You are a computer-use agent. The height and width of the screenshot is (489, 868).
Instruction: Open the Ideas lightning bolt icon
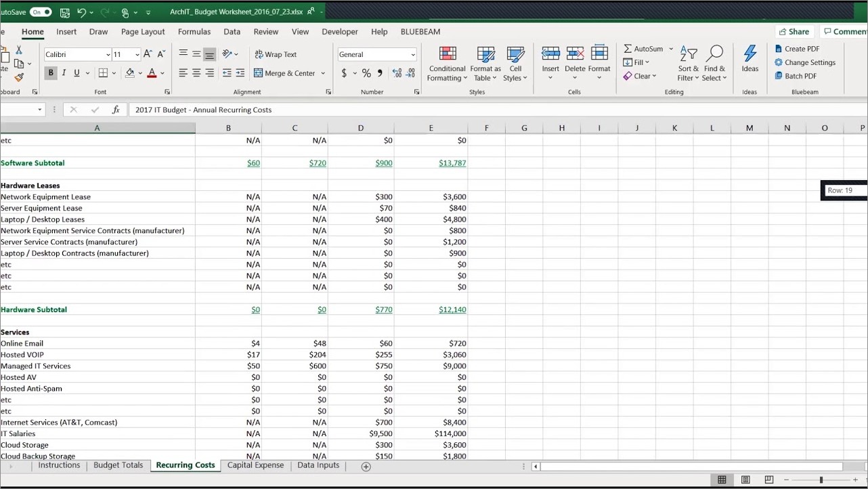point(750,54)
